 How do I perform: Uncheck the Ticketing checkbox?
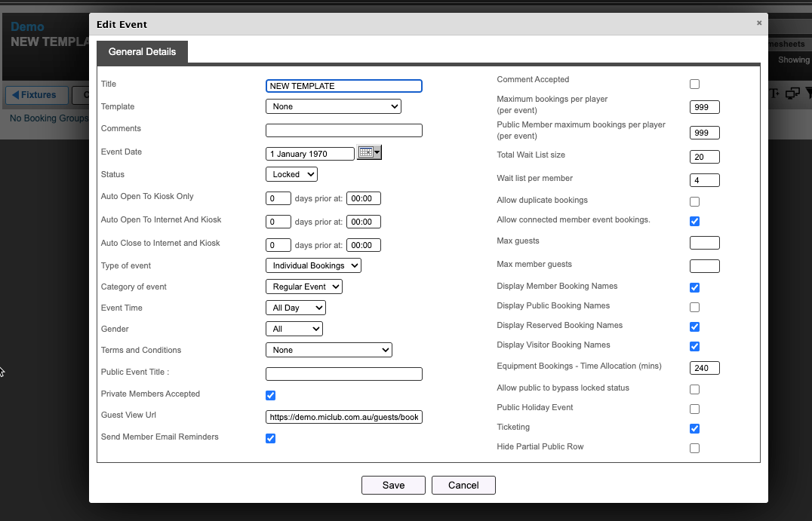[x=694, y=429]
